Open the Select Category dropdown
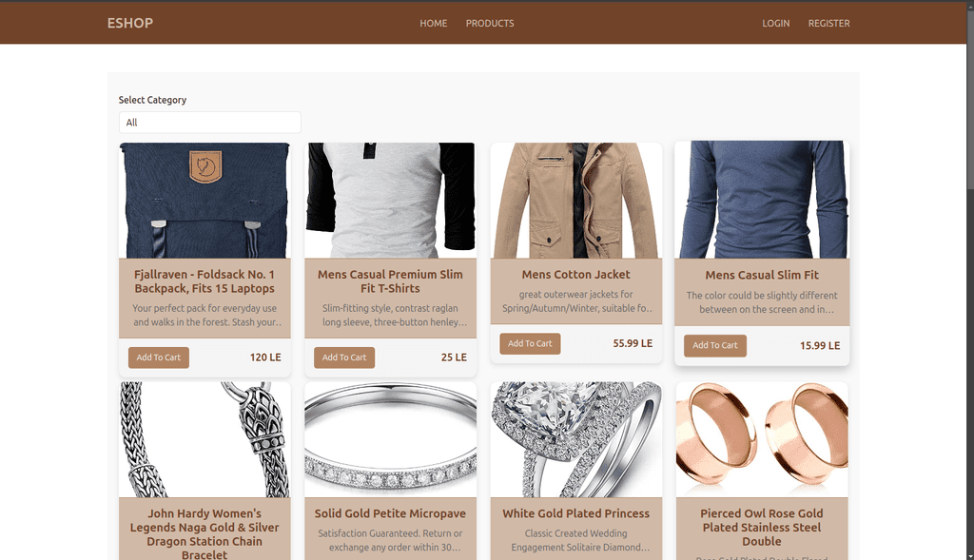Image resolution: width=974 pixels, height=560 pixels. coord(210,123)
